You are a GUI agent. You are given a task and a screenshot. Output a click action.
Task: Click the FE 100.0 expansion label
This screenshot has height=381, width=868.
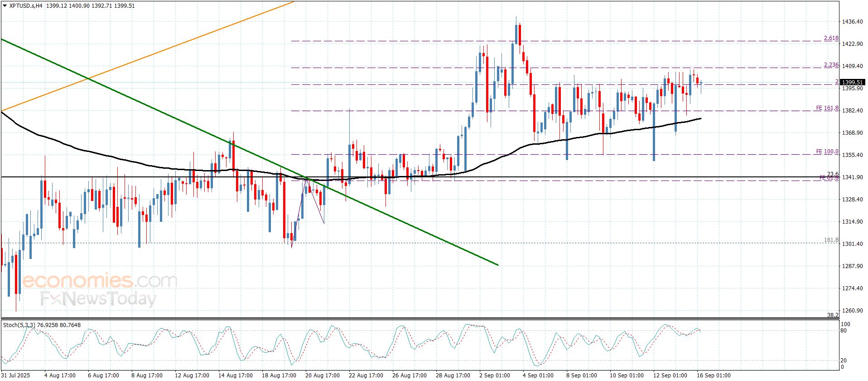(827, 151)
